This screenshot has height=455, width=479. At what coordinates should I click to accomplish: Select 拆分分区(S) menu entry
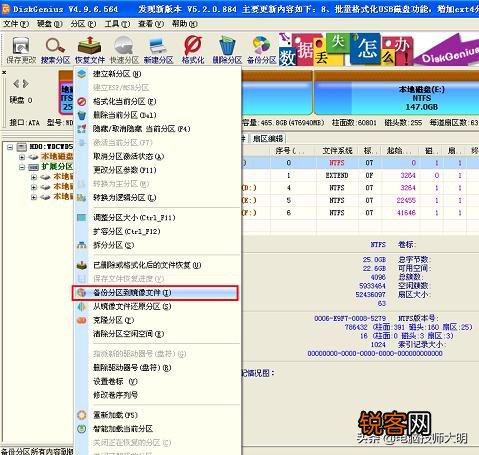(157, 245)
